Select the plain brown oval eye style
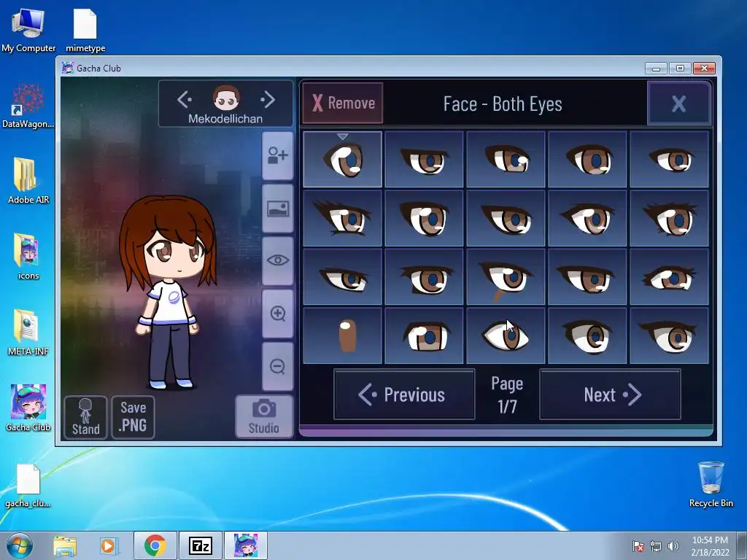The height and width of the screenshot is (560, 747). 343,335
